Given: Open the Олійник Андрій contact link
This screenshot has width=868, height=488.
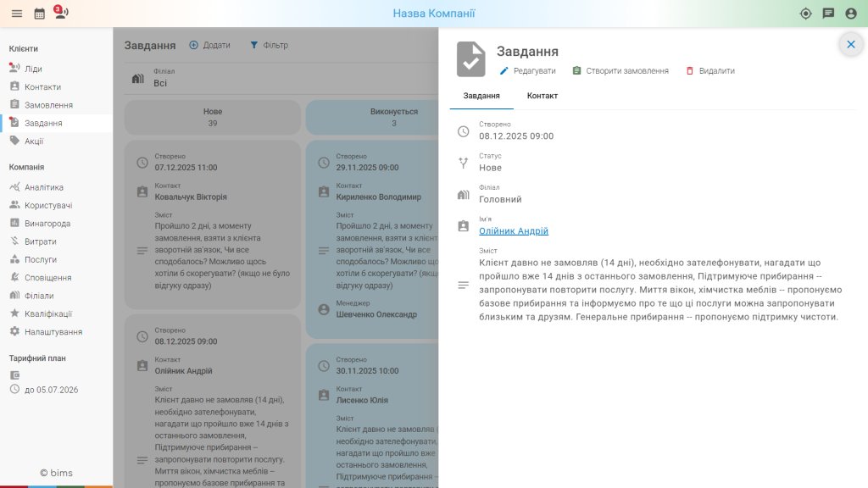Looking at the screenshot, I should 514,230.
